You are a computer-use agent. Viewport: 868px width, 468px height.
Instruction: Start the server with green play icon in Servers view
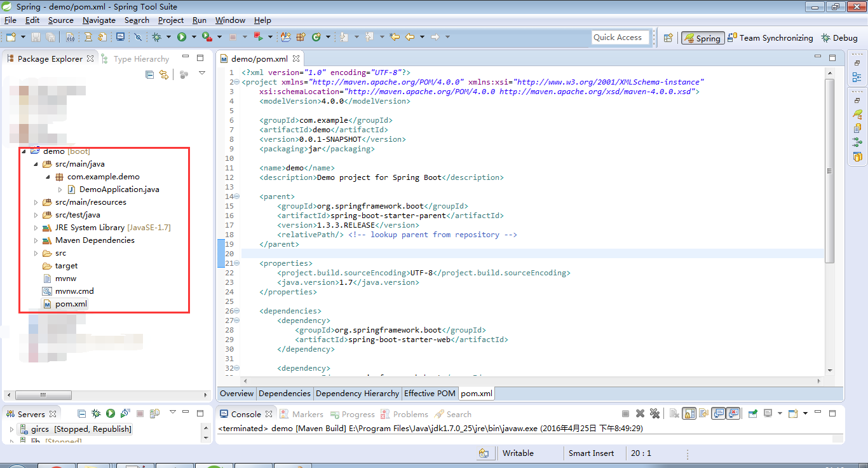111,413
